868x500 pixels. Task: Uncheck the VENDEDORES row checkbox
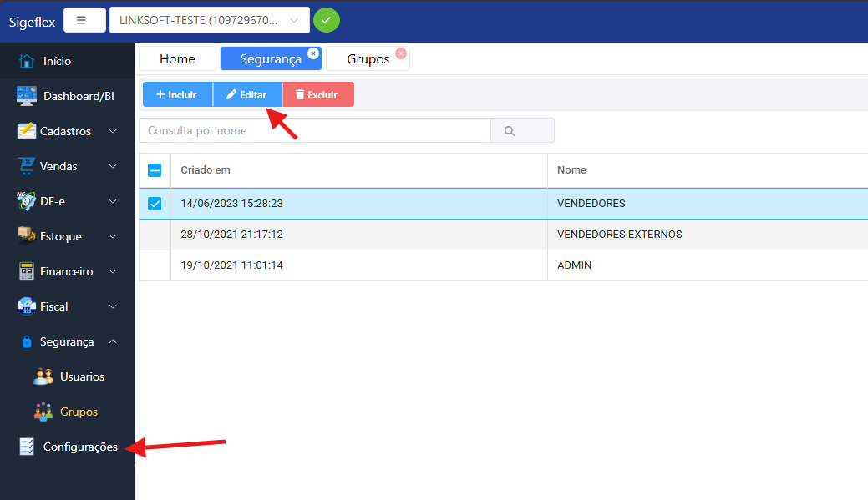(x=155, y=204)
